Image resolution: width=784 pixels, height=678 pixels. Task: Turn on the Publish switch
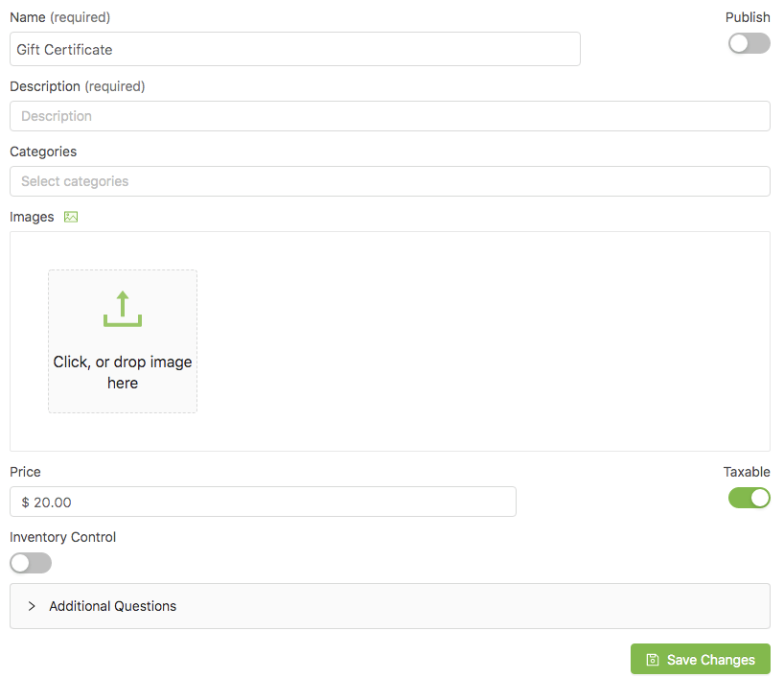click(749, 43)
